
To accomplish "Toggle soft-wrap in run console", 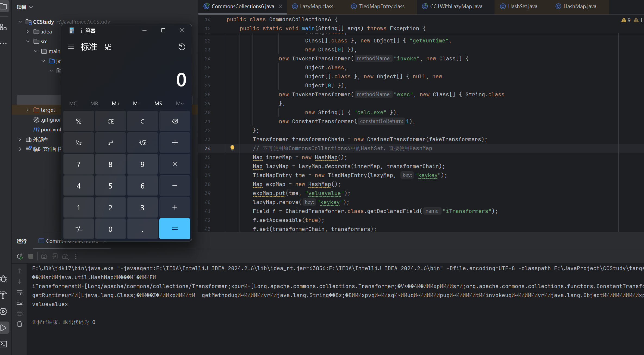I will (x=20, y=292).
